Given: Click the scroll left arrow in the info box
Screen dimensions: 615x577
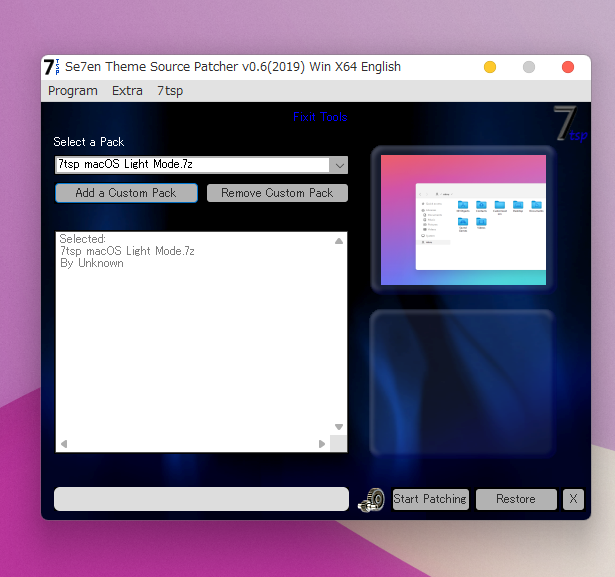Looking at the screenshot, I should tap(64, 444).
